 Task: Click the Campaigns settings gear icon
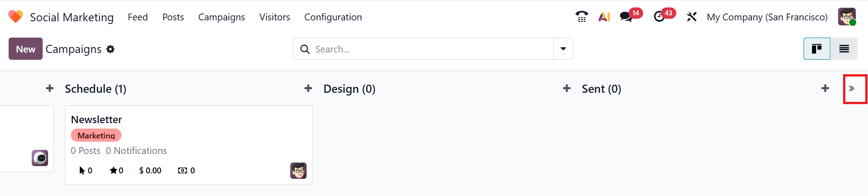click(x=110, y=49)
